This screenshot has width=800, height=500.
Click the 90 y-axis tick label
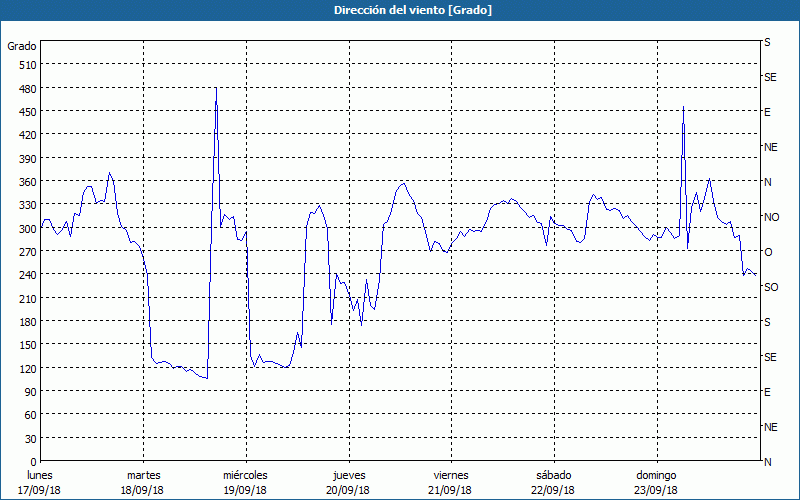pyautogui.click(x=31, y=392)
